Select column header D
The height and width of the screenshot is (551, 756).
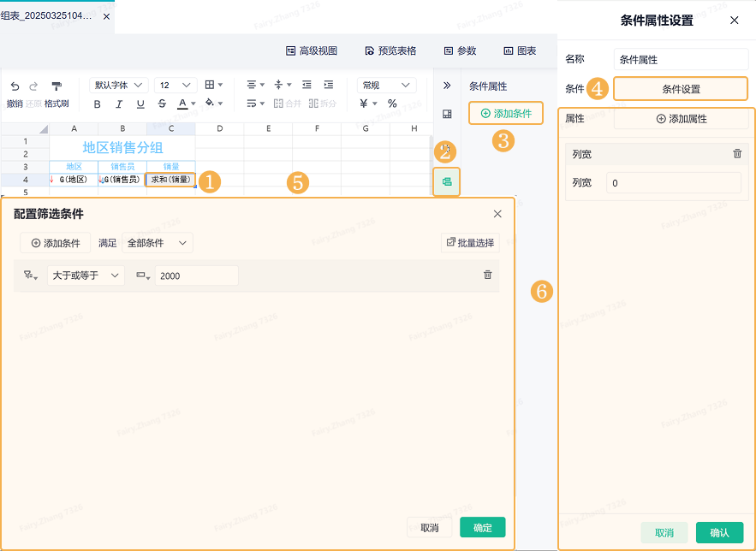point(219,128)
